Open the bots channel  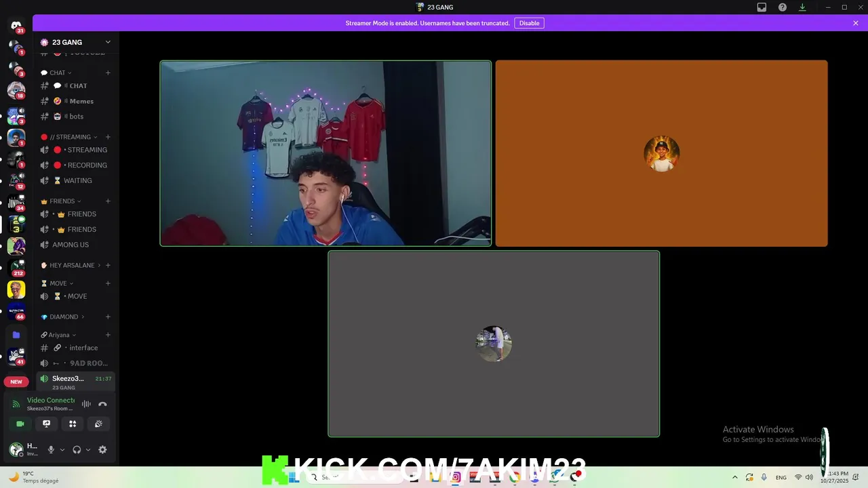tap(75, 117)
